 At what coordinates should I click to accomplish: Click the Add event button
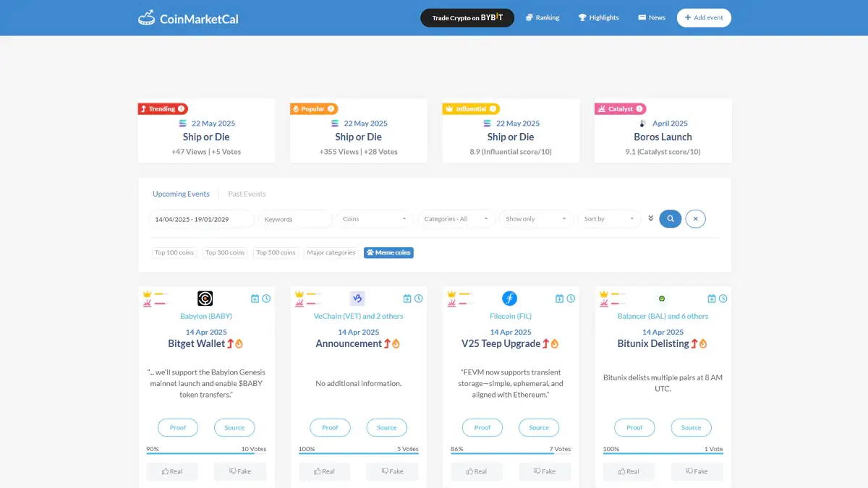tap(704, 17)
